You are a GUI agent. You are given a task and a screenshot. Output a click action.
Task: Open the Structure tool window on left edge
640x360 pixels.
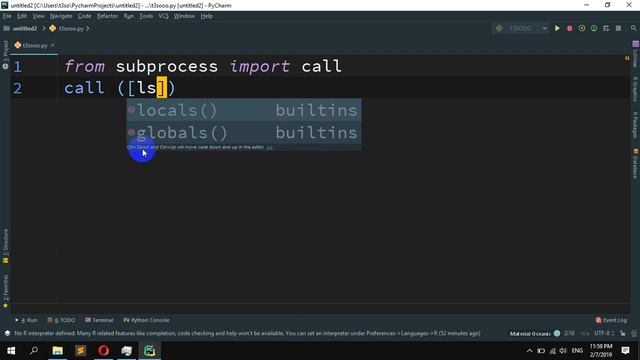[x=5, y=246]
